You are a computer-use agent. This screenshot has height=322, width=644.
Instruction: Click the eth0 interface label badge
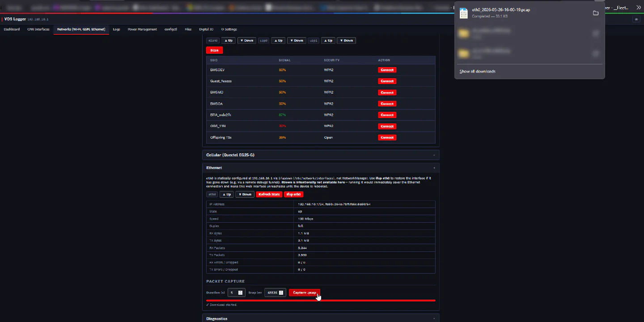(212, 195)
